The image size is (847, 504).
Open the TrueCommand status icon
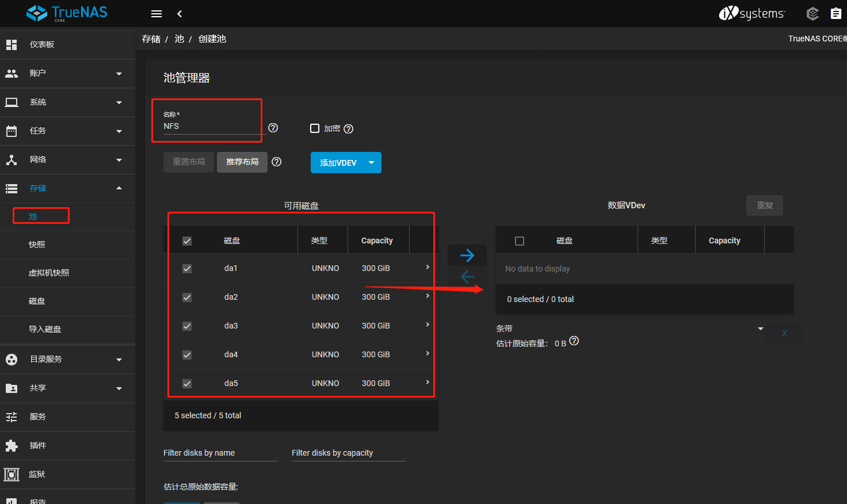[812, 13]
